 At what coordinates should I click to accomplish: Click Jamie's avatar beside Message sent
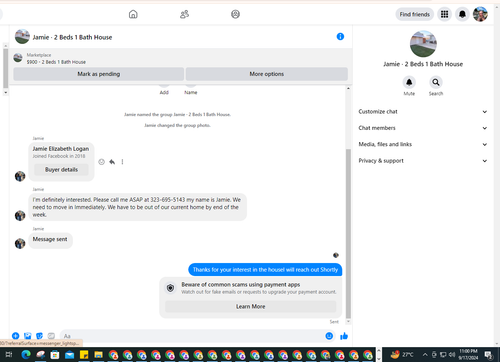[20, 243]
